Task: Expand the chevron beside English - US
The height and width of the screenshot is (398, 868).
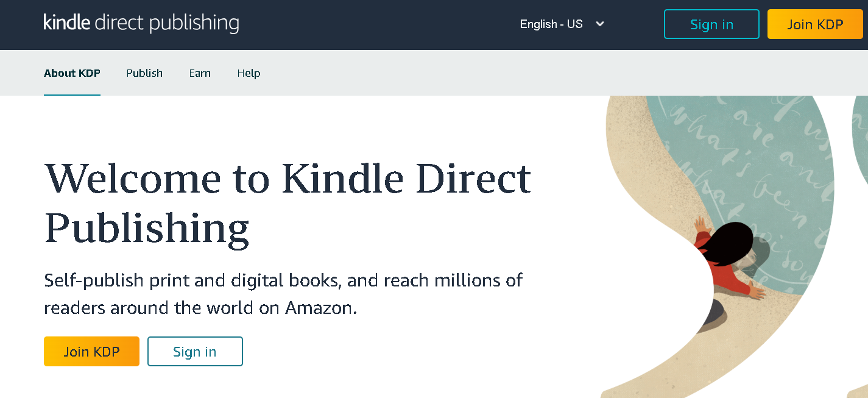Action: pyautogui.click(x=600, y=24)
